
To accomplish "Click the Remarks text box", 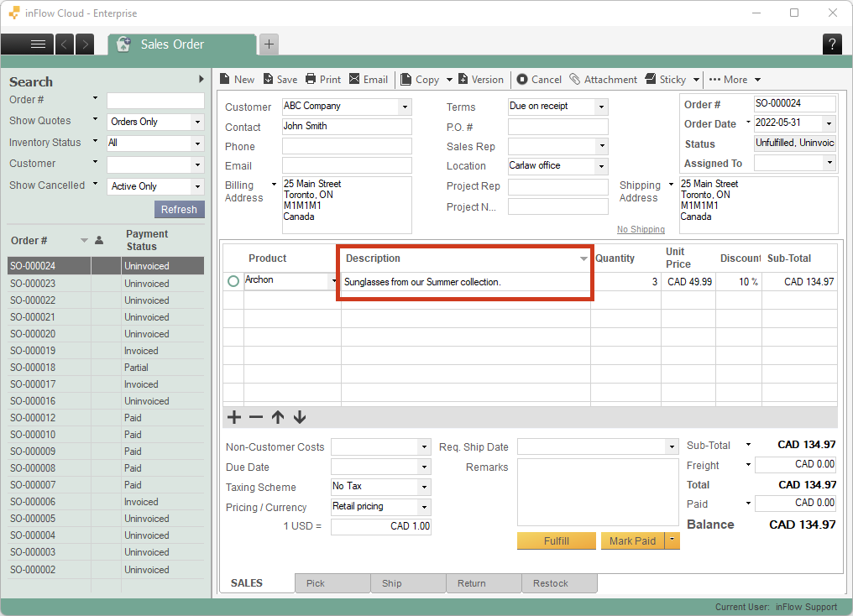I will click(x=597, y=492).
